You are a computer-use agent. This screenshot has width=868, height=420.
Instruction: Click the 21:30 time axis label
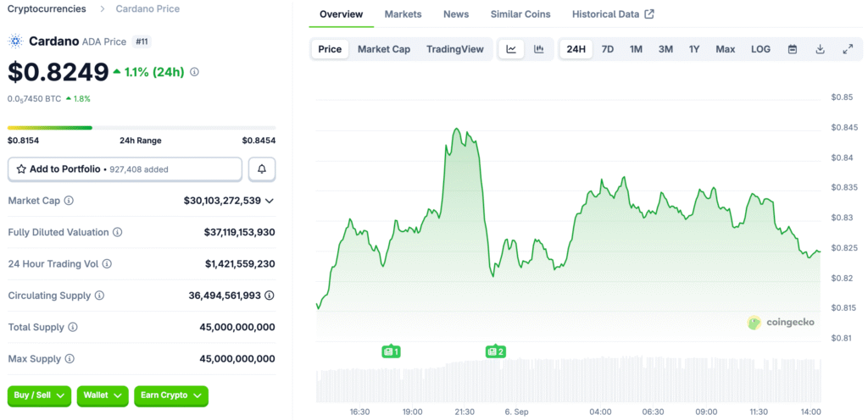click(465, 412)
